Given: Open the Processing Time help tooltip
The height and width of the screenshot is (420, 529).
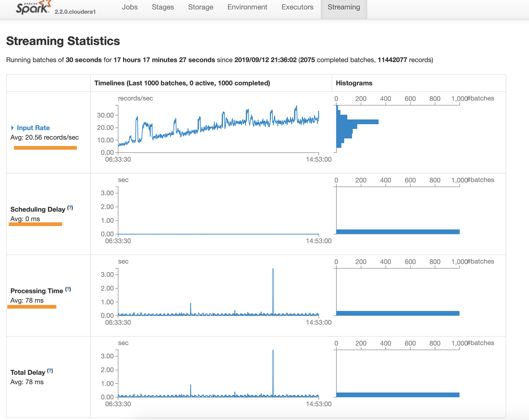Looking at the screenshot, I should click(x=68, y=289).
